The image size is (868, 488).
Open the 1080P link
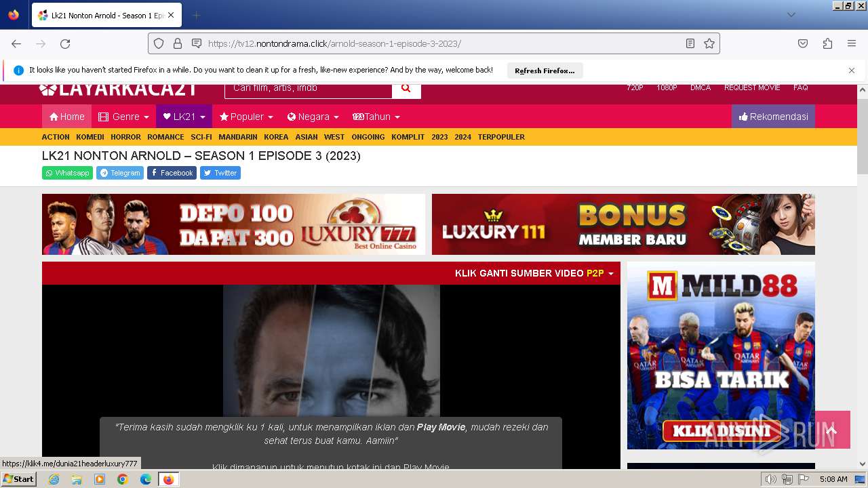click(x=667, y=88)
